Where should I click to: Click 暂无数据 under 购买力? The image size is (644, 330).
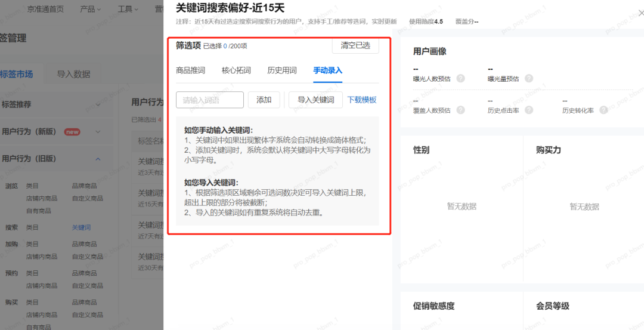(584, 206)
